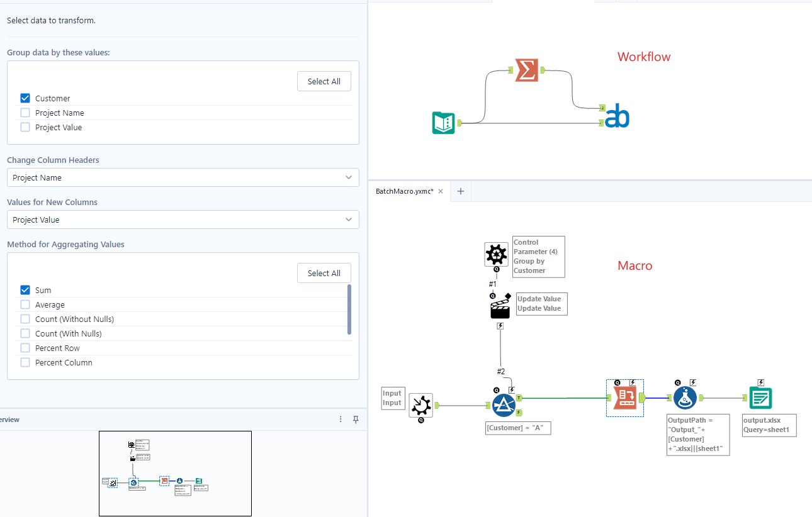Click Select All for aggregation methods
812x517 pixels.
point(324,273)
